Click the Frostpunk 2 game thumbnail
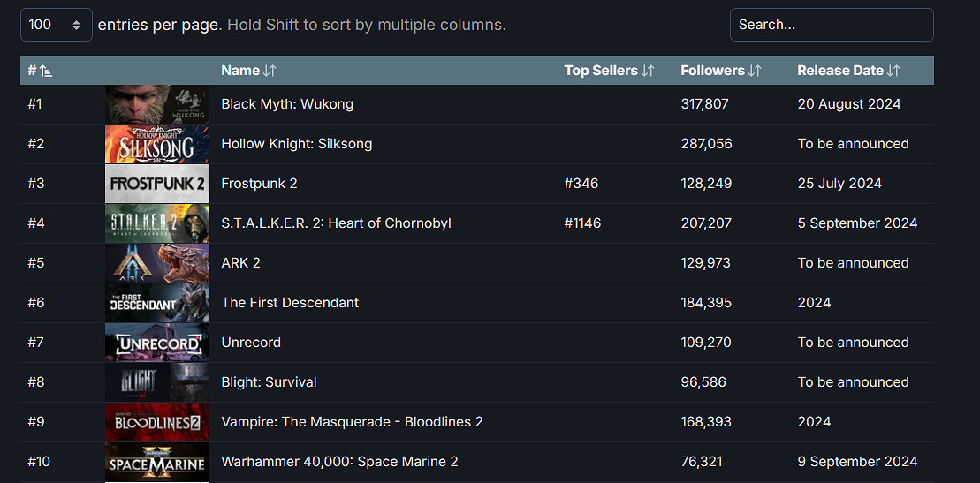The height and width of the screenshot is (483, 980). click(x=157, y=184)
